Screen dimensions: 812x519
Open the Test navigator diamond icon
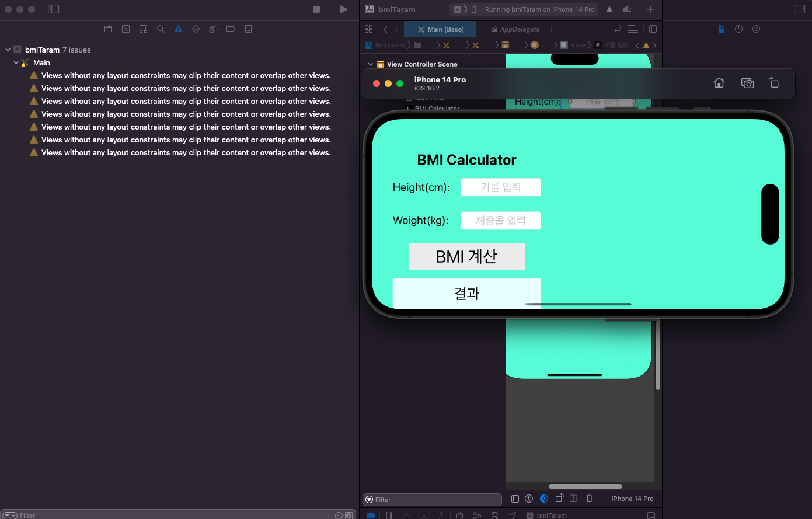[x=196, y=29]
